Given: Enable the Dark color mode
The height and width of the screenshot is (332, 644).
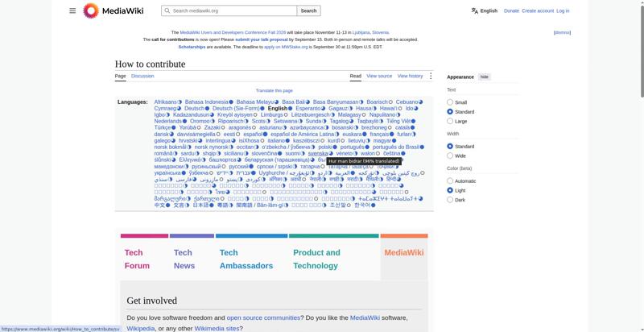Looking at the screenshot, I should pos(450,200).
